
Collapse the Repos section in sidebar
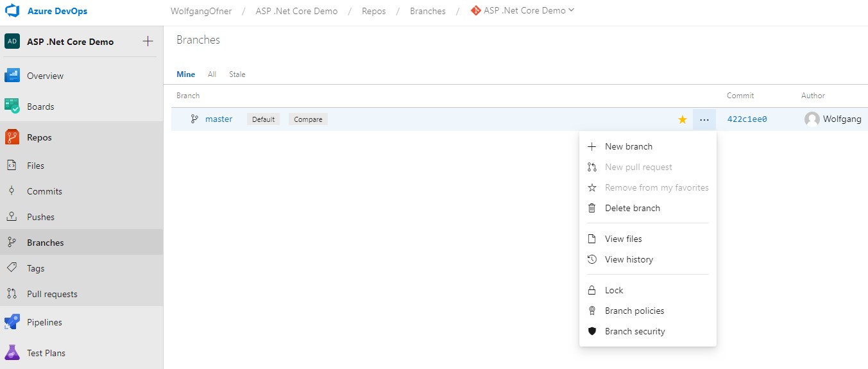coord(39,137)
